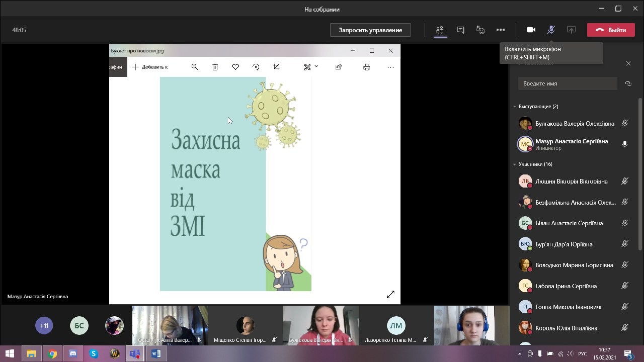Open the more actions ellipsis menu
The height and width of the screenshot is (362, 644).
tap(500, 30)
